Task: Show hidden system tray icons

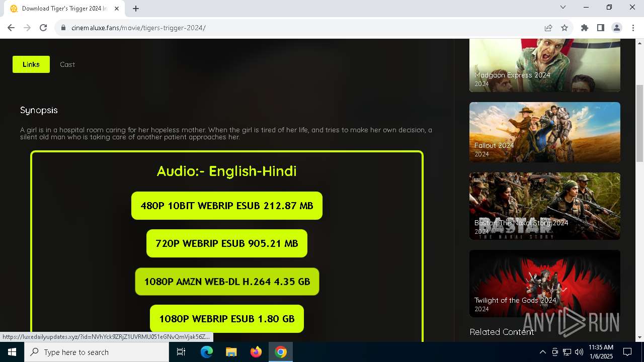Action: [542, 352]
